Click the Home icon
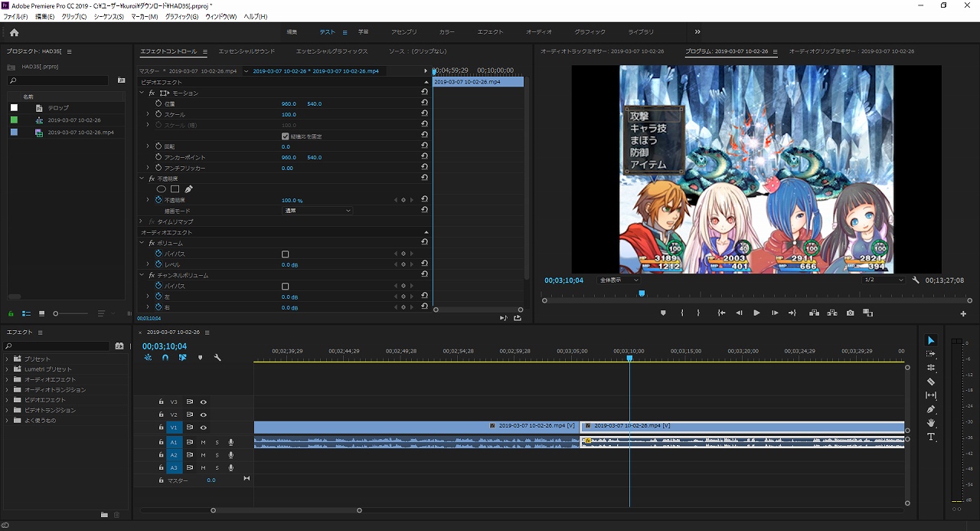The image size is (980, 531). coord(14,32)
